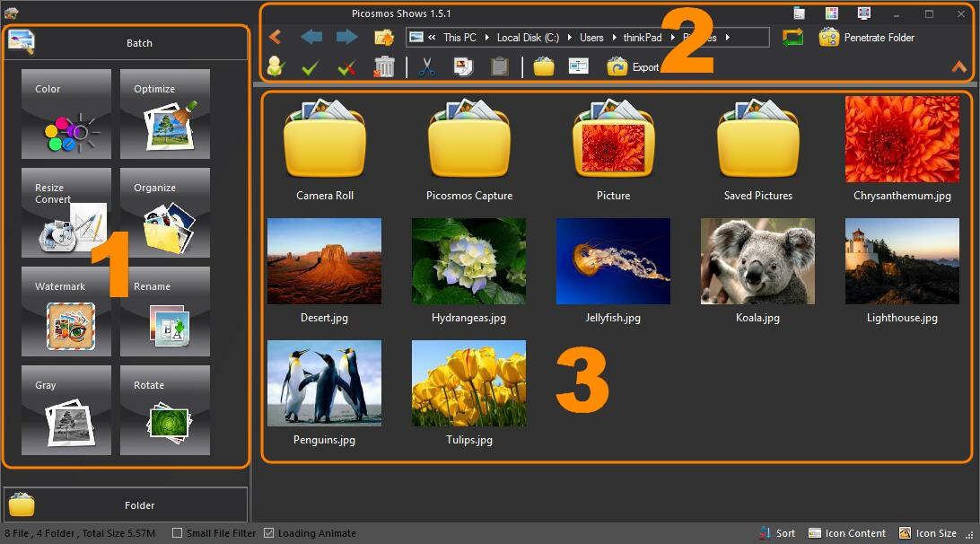
Task: Enable the Small File Filter checkbox
Action: (x=178, y=533)
